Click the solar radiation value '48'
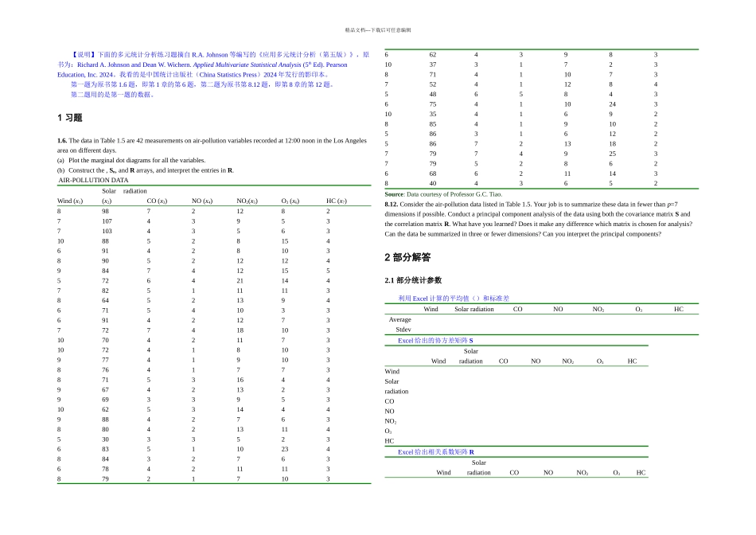Screen dimensions: 756x535 pyautogui.click(x=433, y=95)
